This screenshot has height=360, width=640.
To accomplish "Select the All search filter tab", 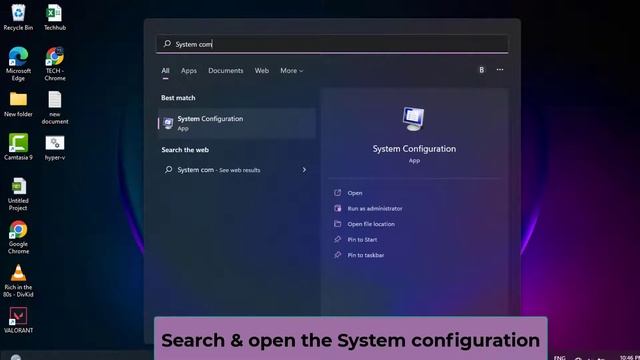I will [x=165, y=71].
